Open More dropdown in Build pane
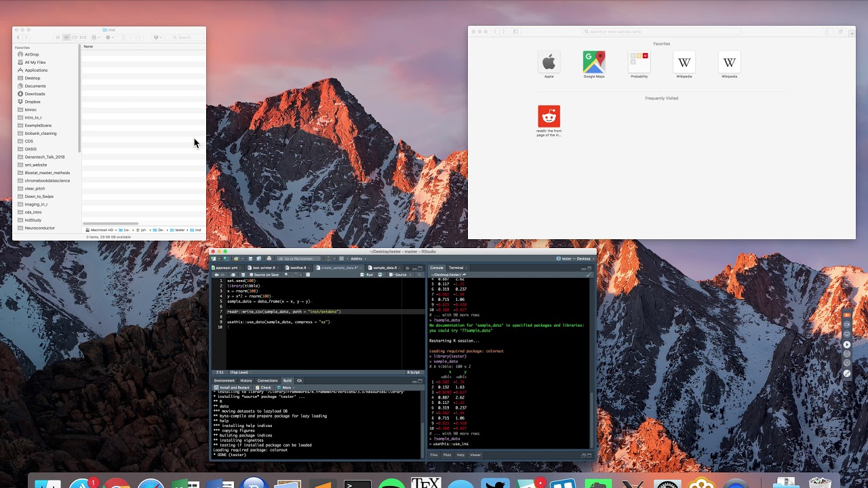 [288, 388]
